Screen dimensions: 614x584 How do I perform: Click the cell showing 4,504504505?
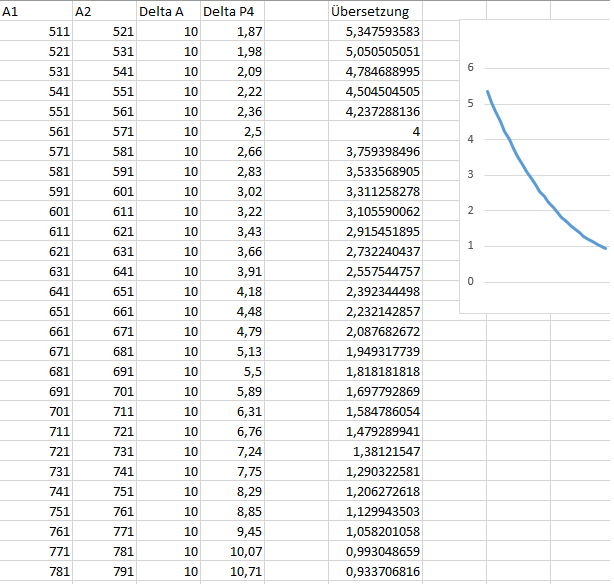point(376,91)
